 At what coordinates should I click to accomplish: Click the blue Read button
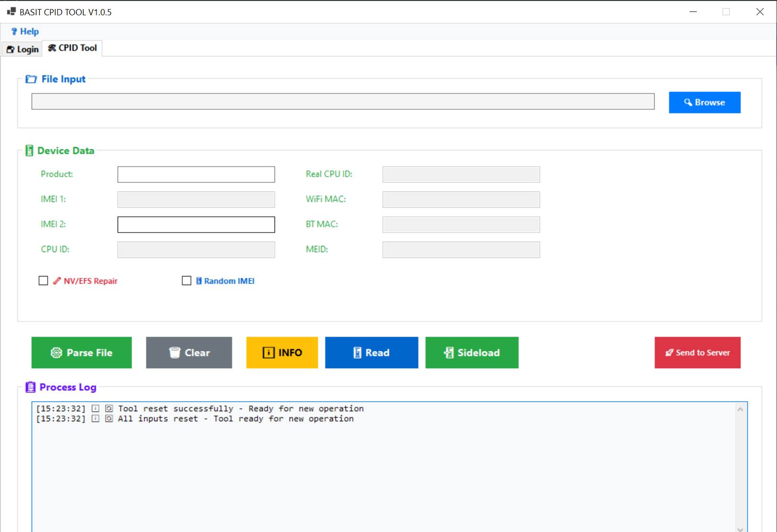click(x=372, y=352)
